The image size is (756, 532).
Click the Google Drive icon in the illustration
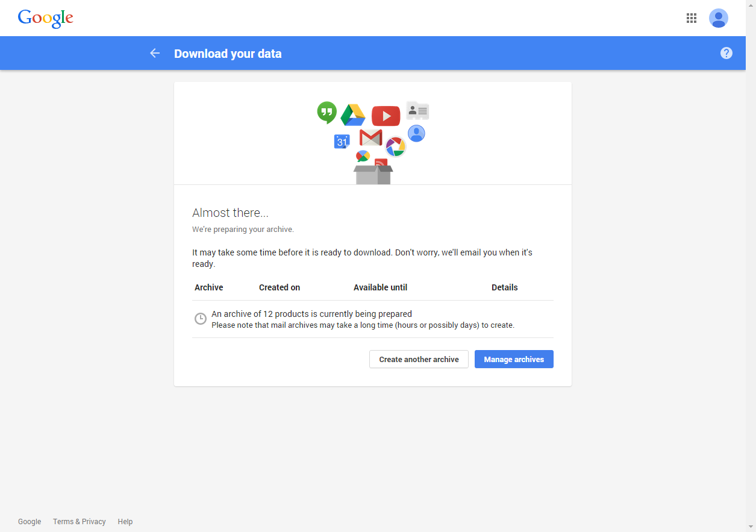pos(353,115)
